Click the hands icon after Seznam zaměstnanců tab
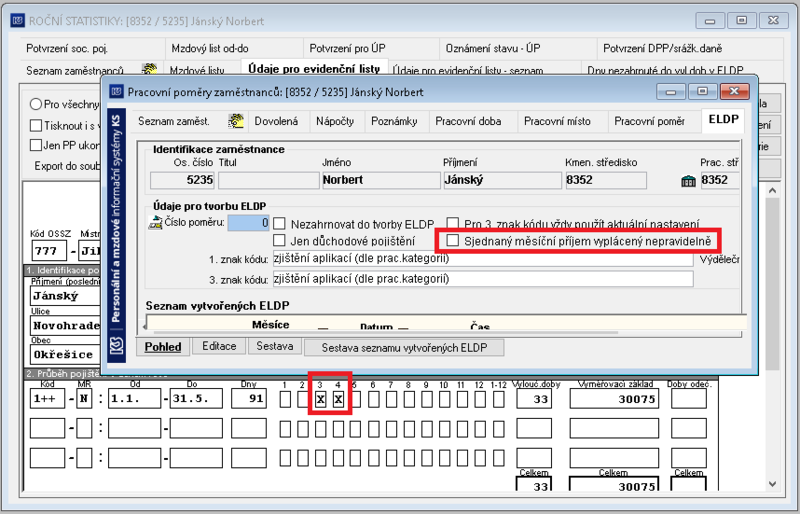This screenshot has height=514, width=800. (x=149, y=69)
